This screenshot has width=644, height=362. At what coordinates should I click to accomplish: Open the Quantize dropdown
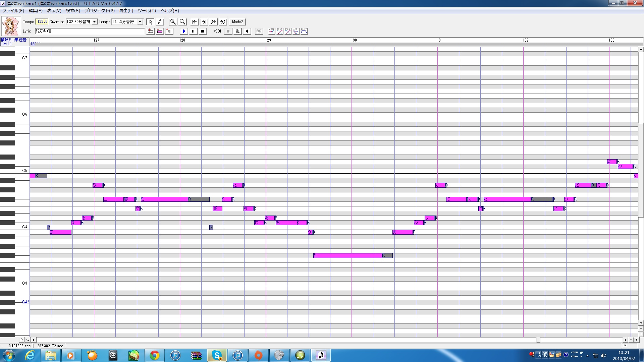pyautogui.click(x=95, y=22)
